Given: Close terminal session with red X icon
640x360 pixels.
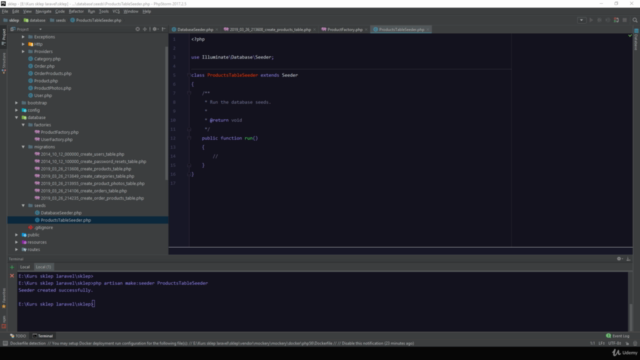Looking at the screenshot, I should [12, 276].
